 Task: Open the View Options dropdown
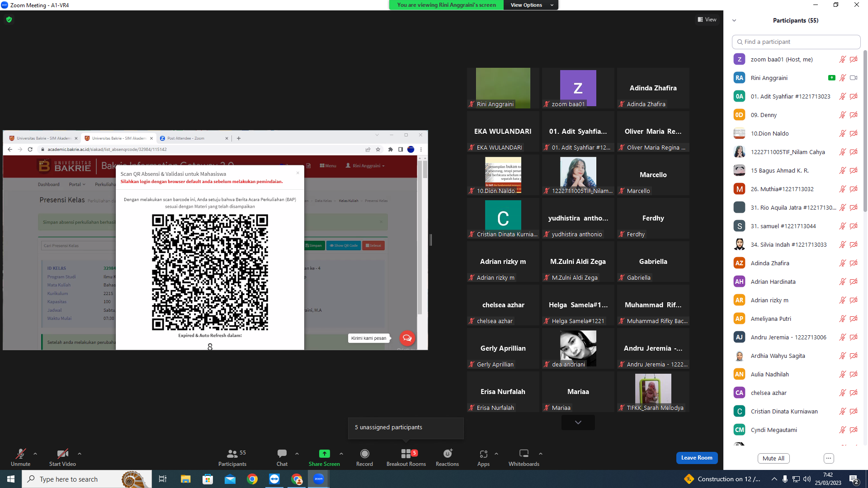point(531,5)
